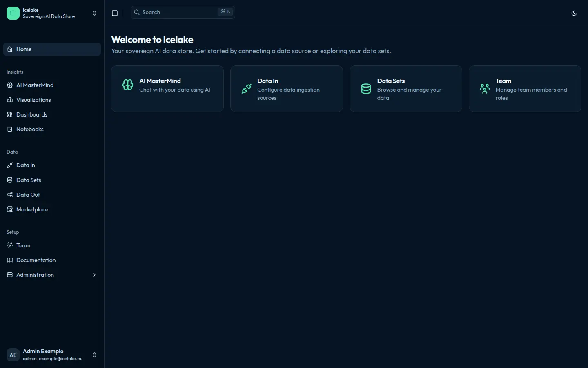
Task: Select the Documentation book icon
Action: pos(9,260)
